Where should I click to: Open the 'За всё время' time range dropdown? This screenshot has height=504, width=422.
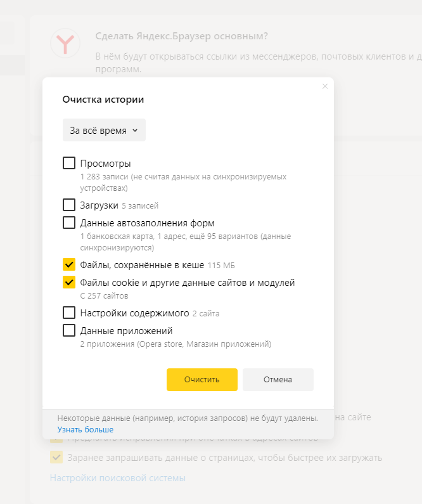click(x=104, y=130)
